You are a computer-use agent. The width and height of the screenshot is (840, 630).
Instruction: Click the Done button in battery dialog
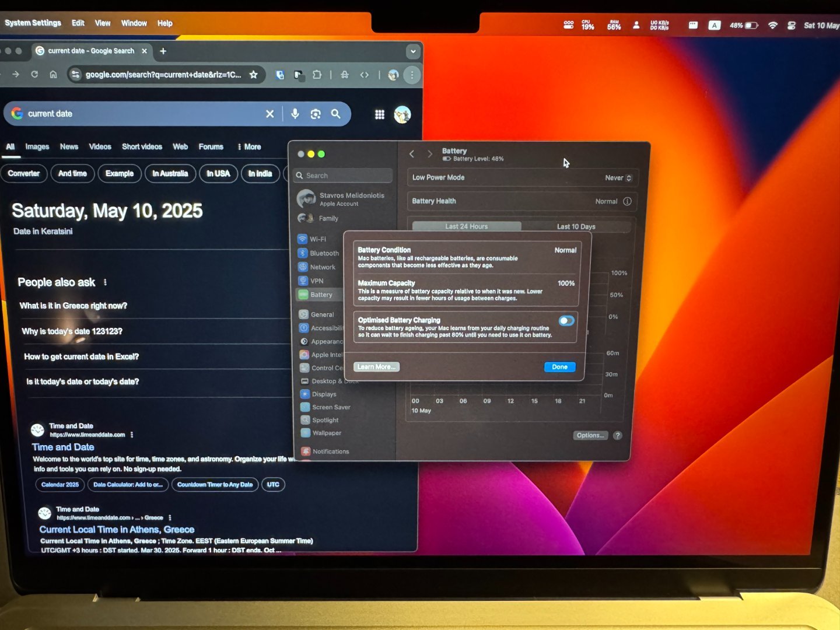click(560, 367)
